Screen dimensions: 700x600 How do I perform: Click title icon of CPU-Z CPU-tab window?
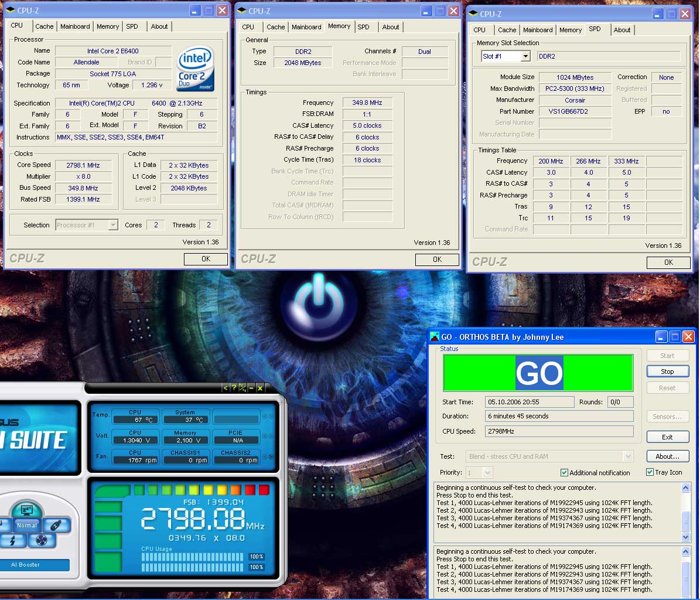tap(10, 11)
